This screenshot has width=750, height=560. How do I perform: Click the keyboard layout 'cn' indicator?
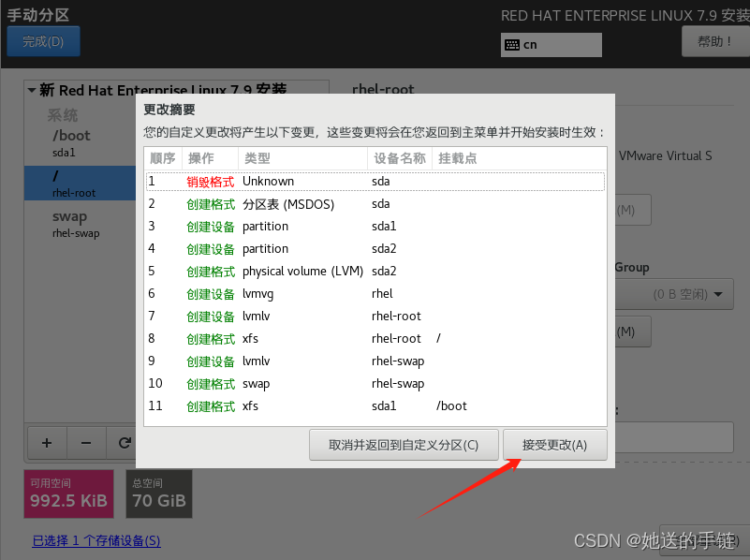551,44
